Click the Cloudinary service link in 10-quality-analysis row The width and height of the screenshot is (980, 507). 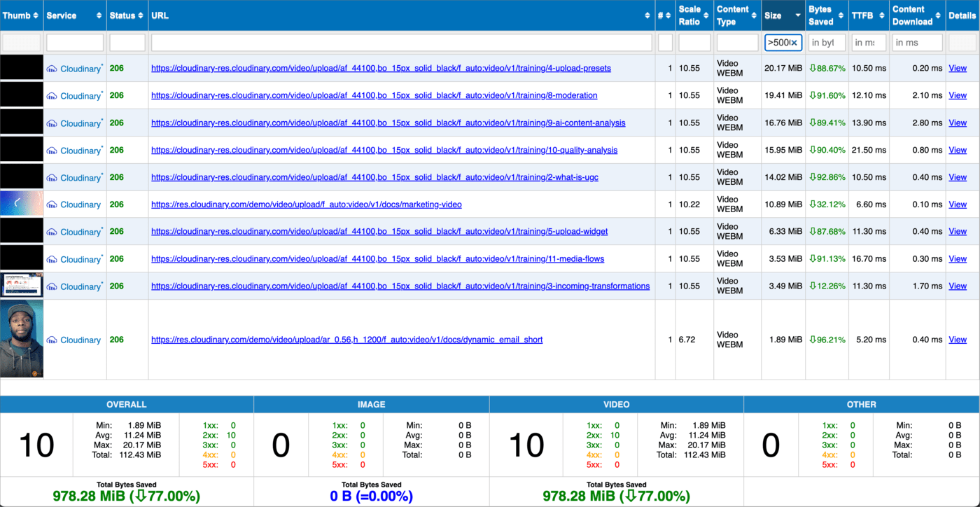click(x=81, y=151)
